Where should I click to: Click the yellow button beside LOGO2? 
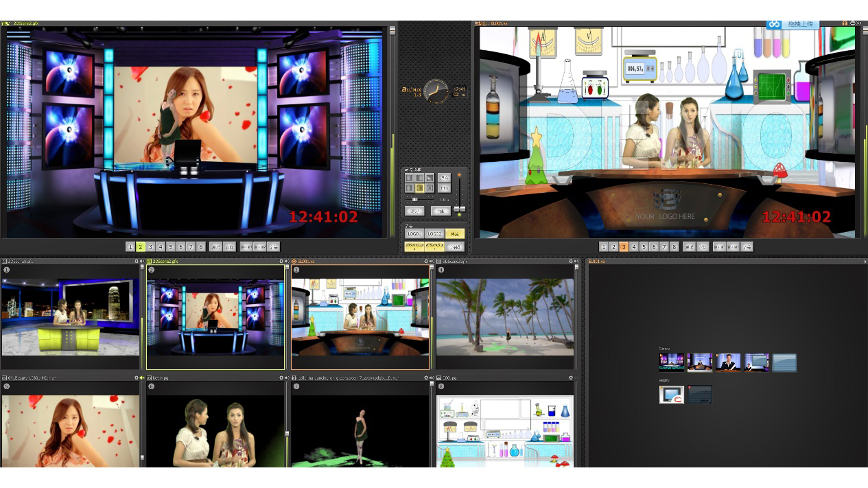pyautogui.click(x=454, y=234)
